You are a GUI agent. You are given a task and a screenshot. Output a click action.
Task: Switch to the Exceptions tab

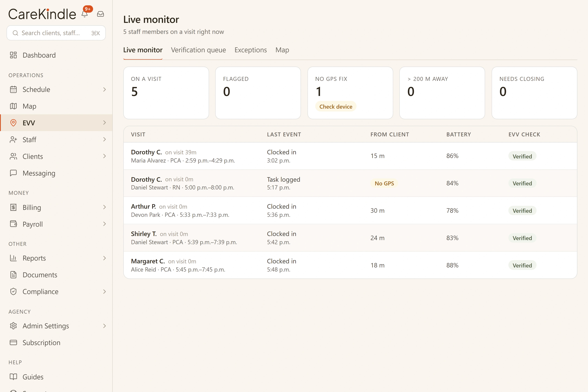coord(251,50)
